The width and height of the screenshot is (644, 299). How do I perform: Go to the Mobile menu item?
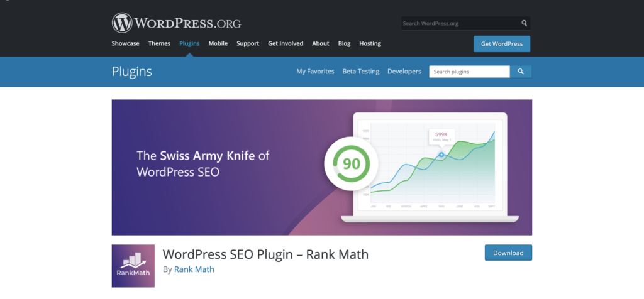(x=218, y=43)
